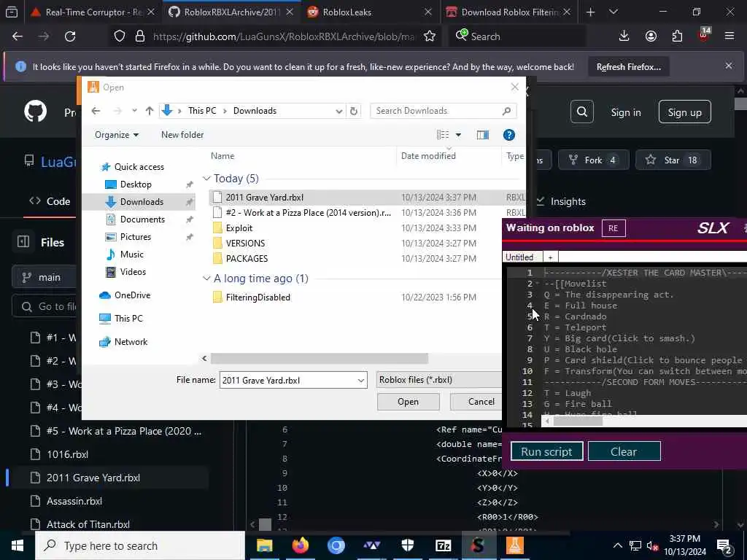This screenshot has width=747, height=560.
Task: Click RE button in SLX window
Action: (613, 228)
